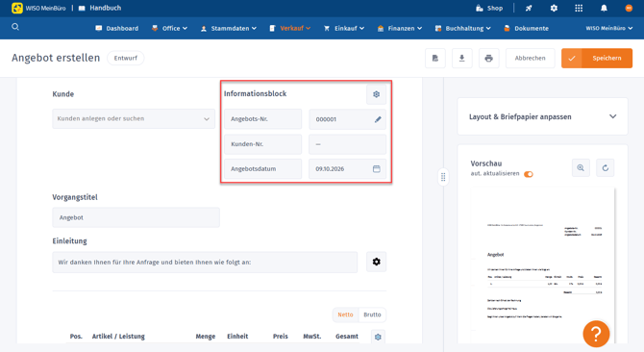
Task: Click the Artikel / Leistung column header
Action: [118, 337]
